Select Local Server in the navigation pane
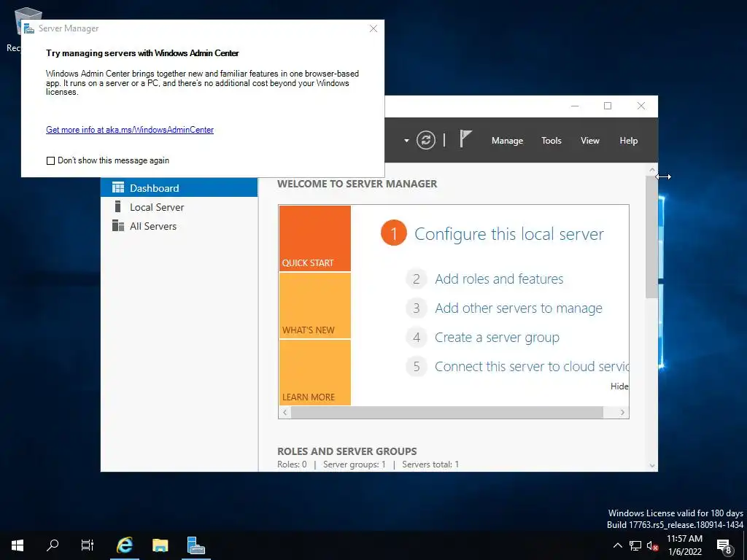Screen dimensions: 747x560 pyautogui.click(x=179, y=207)
